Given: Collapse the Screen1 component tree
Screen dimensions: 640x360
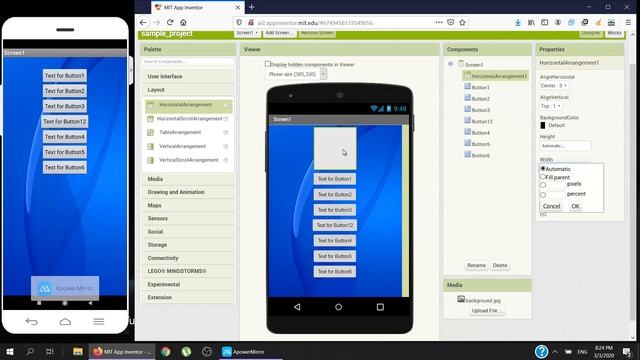Looking at the screenshot, I should 450,64.
